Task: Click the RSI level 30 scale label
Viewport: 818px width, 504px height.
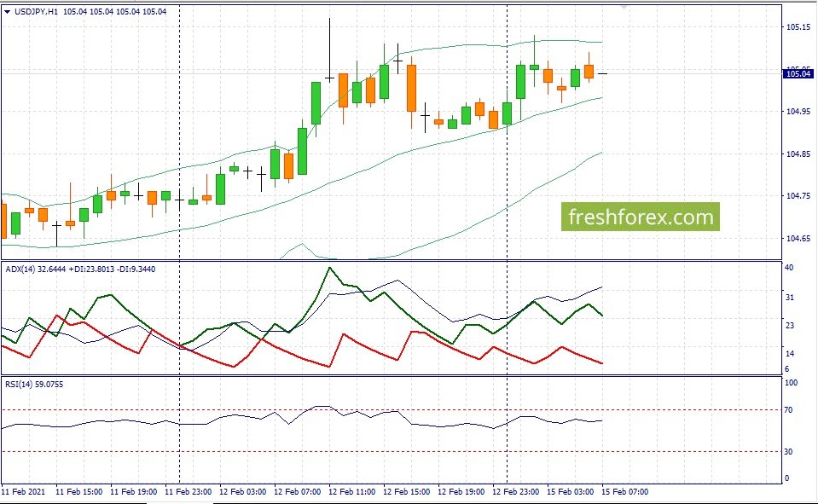Action: click(788, 452)
